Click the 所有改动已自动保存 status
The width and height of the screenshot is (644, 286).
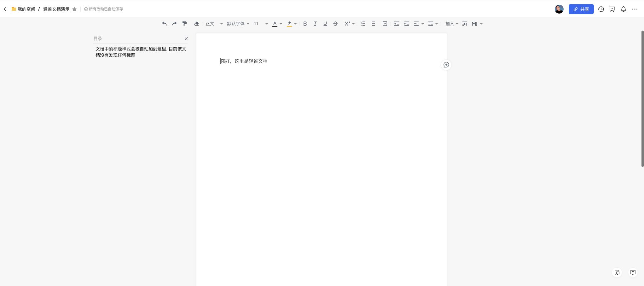tap(104, 9)
